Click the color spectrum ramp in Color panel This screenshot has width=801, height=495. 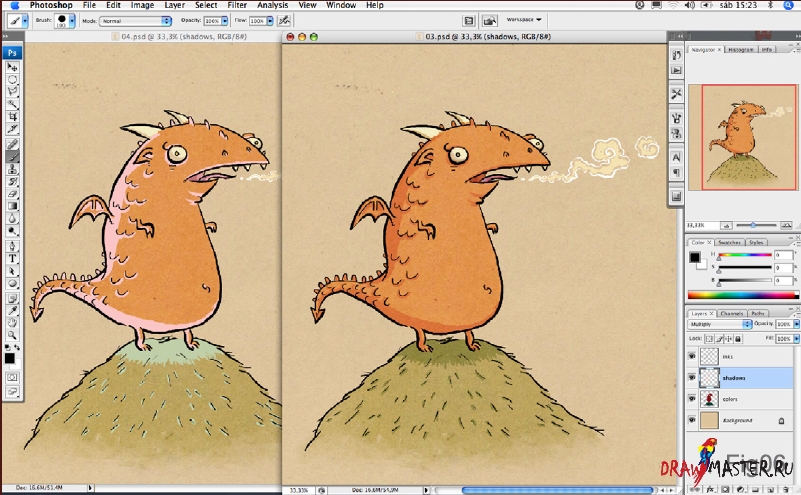click(742, 295)
